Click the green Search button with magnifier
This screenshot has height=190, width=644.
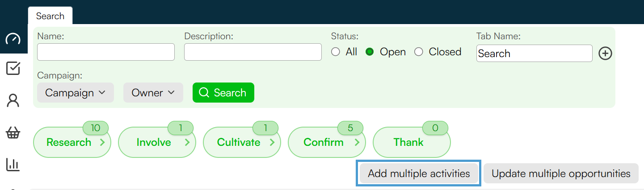223,93
